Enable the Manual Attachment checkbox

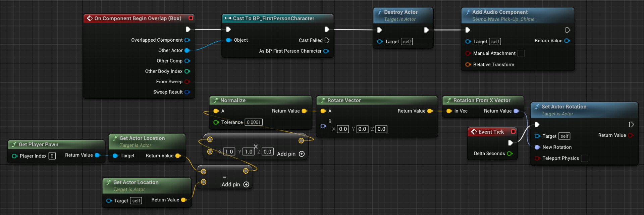pos(521,53)
